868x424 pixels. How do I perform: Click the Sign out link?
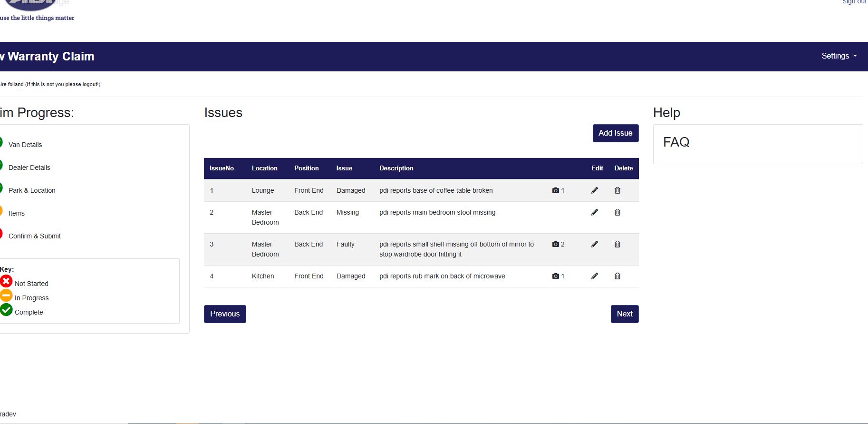[x=854, y=2]
